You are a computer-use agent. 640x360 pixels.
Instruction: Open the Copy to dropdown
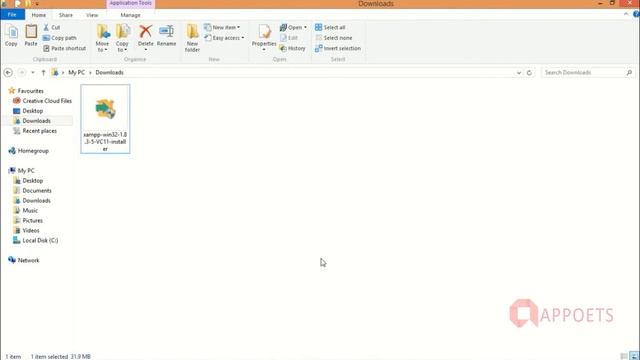pyautogui.click(x=122, y=38)
